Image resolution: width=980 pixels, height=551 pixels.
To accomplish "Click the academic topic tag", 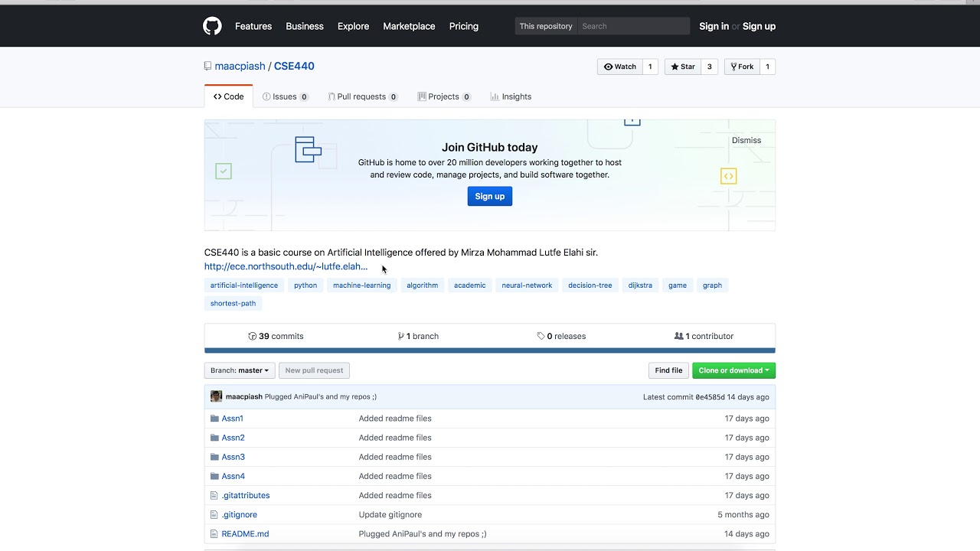I will tap(469, 285).
